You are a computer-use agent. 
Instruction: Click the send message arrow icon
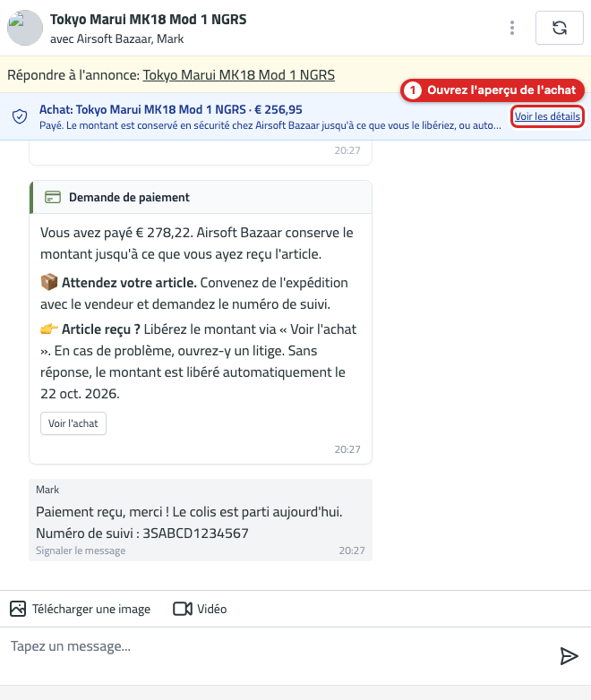click(x=570, y=656)
